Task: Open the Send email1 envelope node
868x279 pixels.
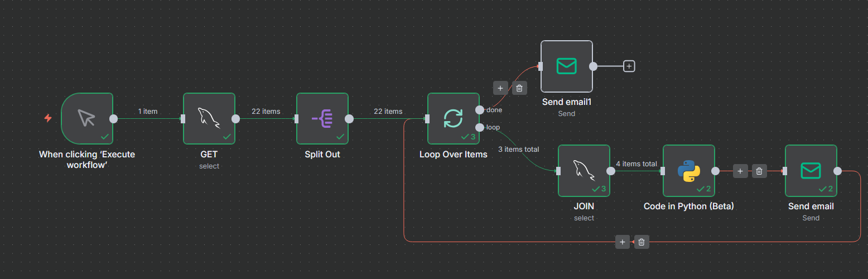Action: [x=567, y=66]
